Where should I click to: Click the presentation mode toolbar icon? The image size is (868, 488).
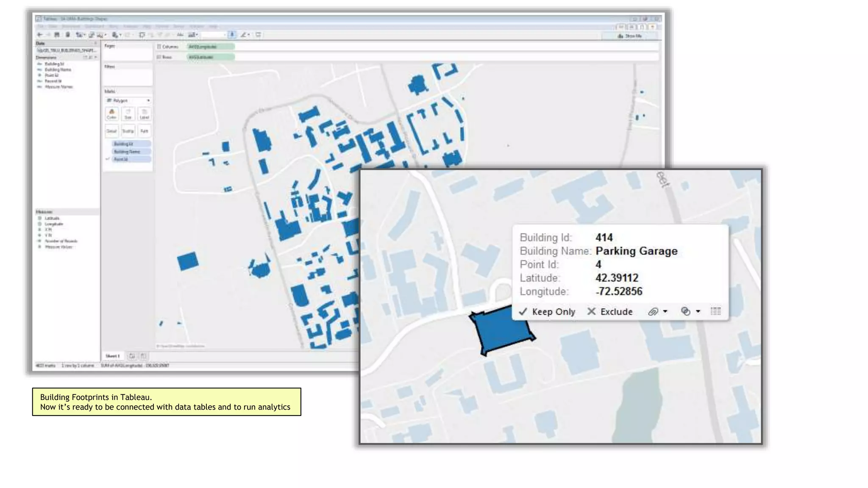(258, 35)
